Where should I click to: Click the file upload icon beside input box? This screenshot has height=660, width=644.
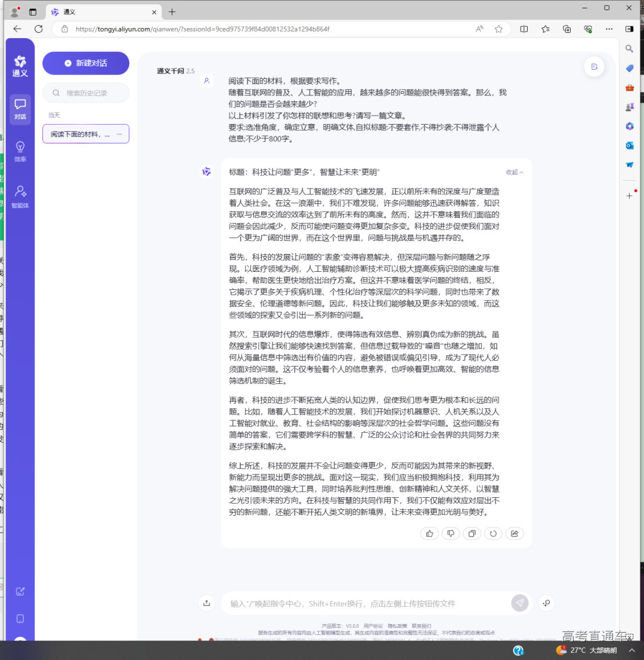click(206, 603)
